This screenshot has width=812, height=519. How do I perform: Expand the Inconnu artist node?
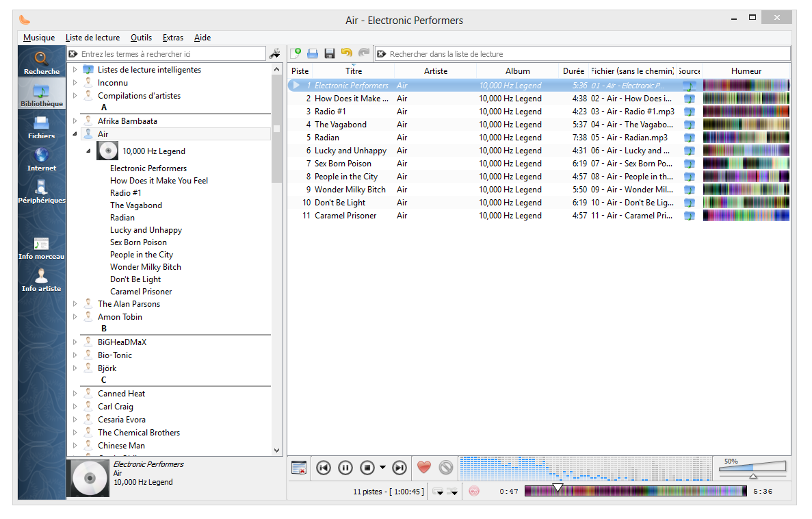(x=75, y=82)
